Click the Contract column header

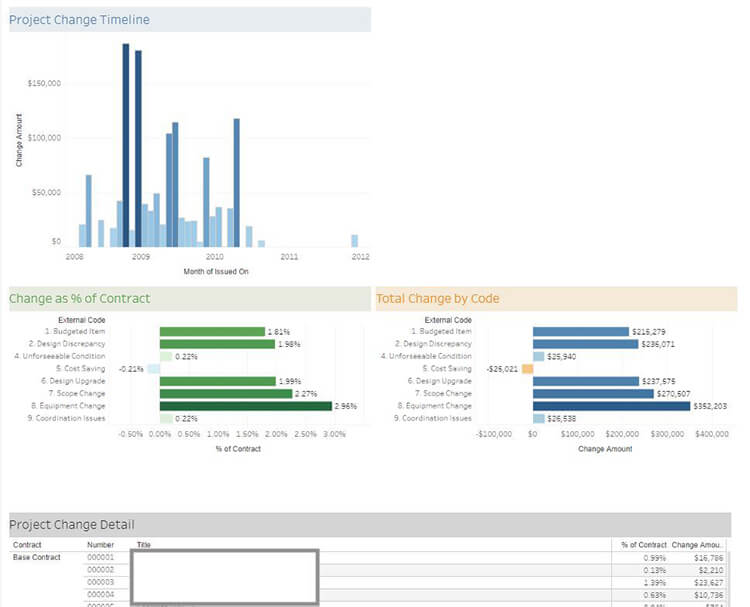27,545
